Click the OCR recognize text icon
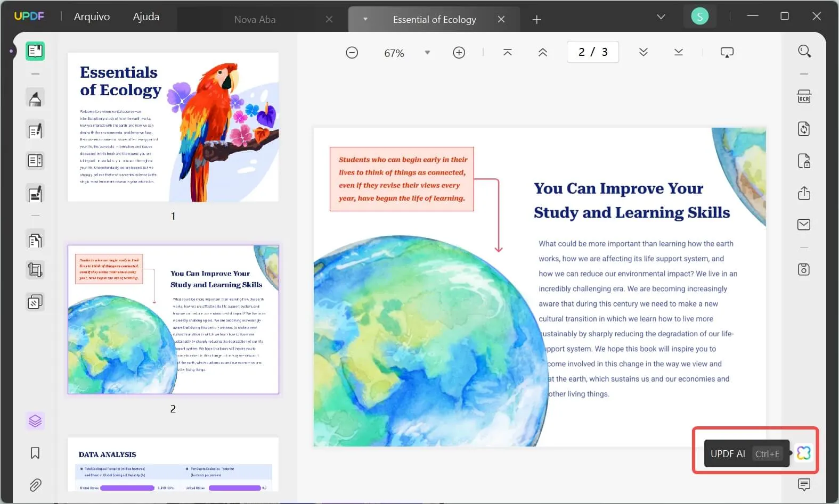Viewport: 839px width, 504px height. (x=804, y=97)
